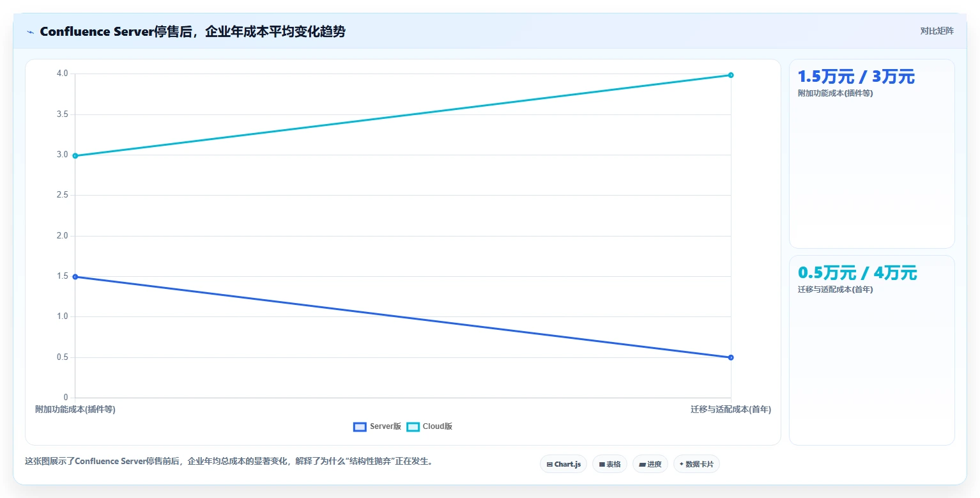Viewport: 980px width, 498px height.
Task: Click the y-axis value 0
Action: (x=66, y=398)
